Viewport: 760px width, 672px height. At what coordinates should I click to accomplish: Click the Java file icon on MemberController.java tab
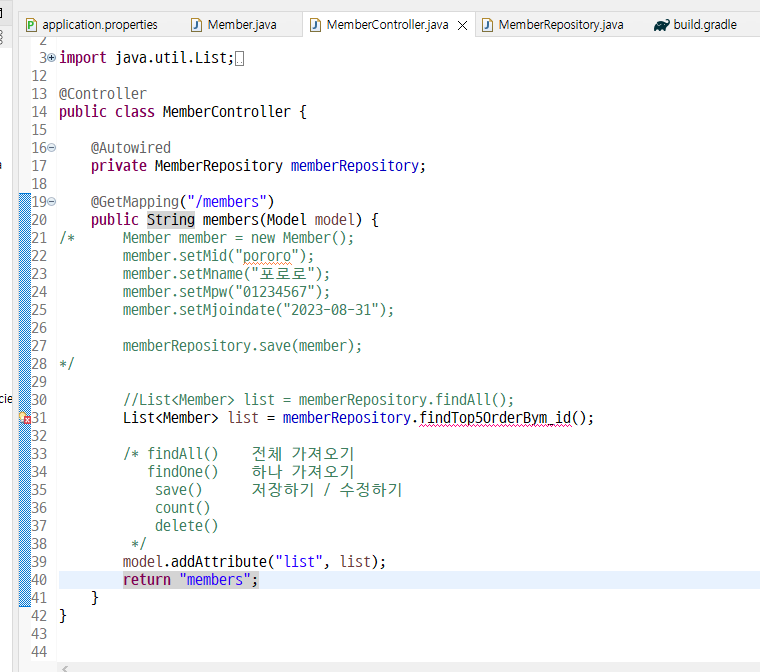(x=315, y=25)
